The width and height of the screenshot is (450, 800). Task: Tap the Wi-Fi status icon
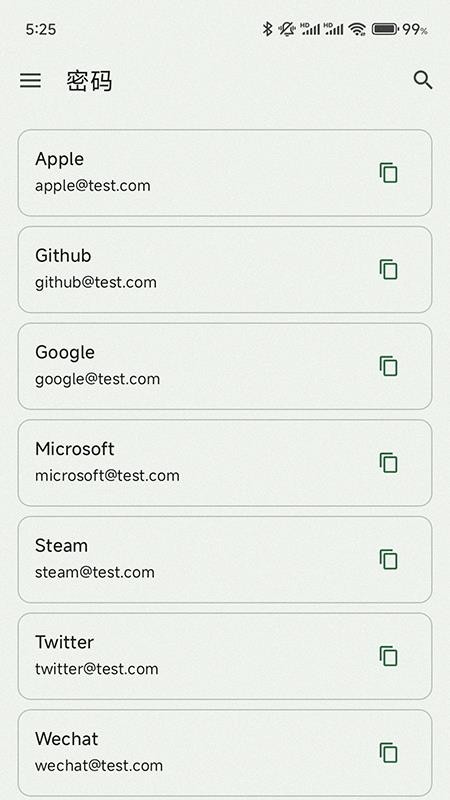pyautogui.click(x=358, y=29)
